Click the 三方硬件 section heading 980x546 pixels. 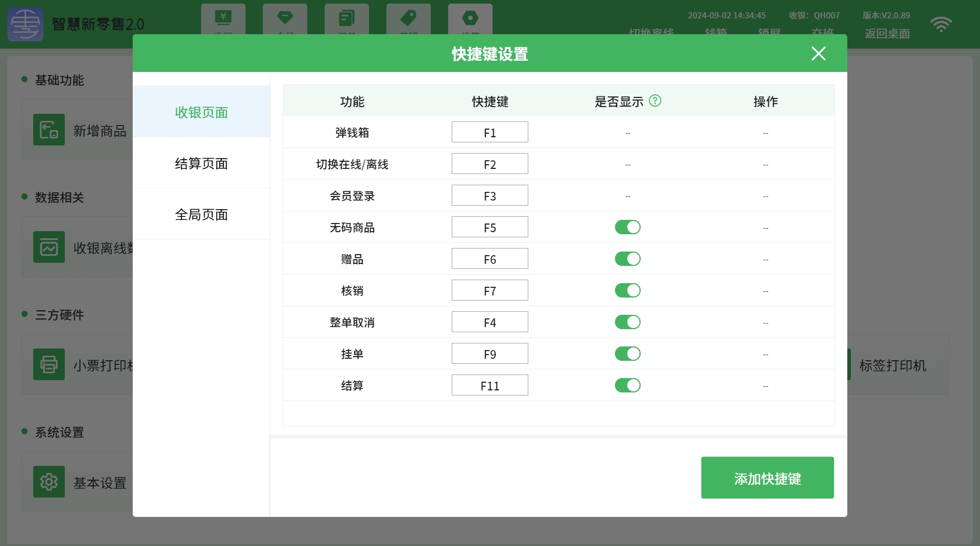point(59,315)
